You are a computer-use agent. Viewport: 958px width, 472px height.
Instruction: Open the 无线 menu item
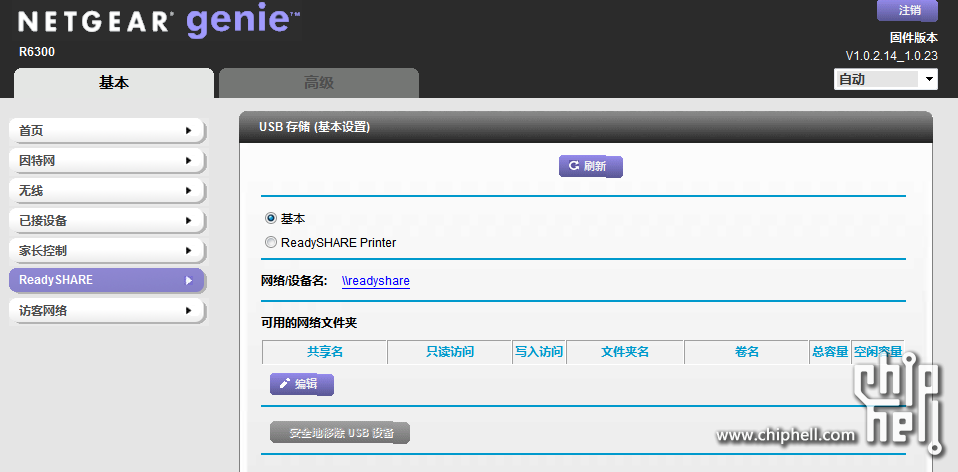click(x=107, y=191)
